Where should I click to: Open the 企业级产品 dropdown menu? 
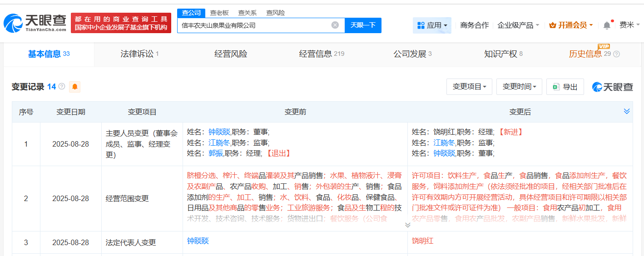tap(519, 25)
